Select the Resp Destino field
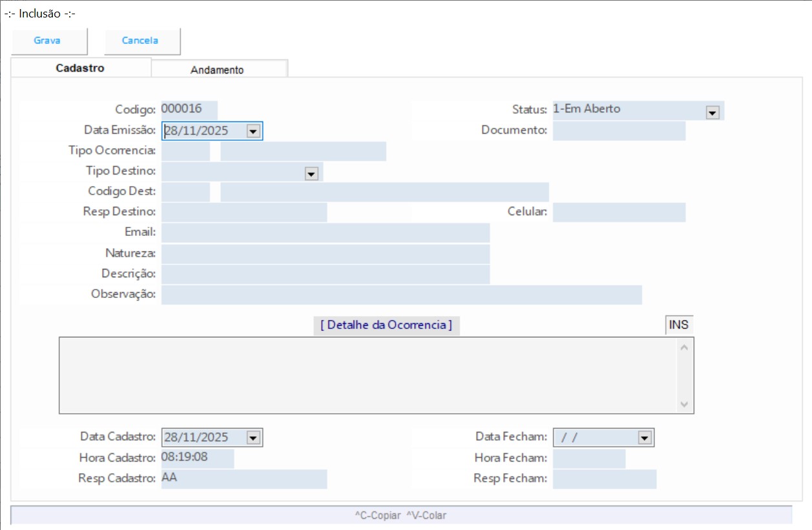 [x=244, y=212]
